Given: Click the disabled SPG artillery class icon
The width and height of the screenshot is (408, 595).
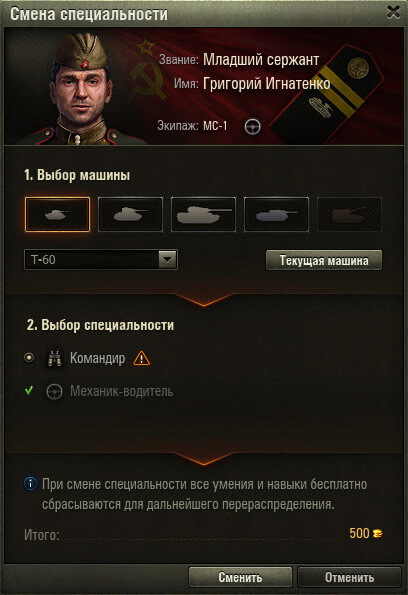Looking at the screenshot, I should tap(349, 214).
